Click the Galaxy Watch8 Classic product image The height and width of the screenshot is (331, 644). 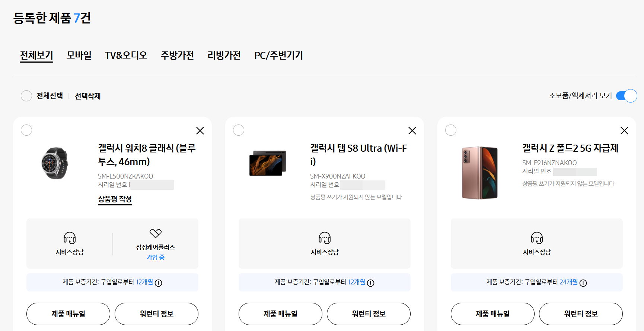[55, 163]
